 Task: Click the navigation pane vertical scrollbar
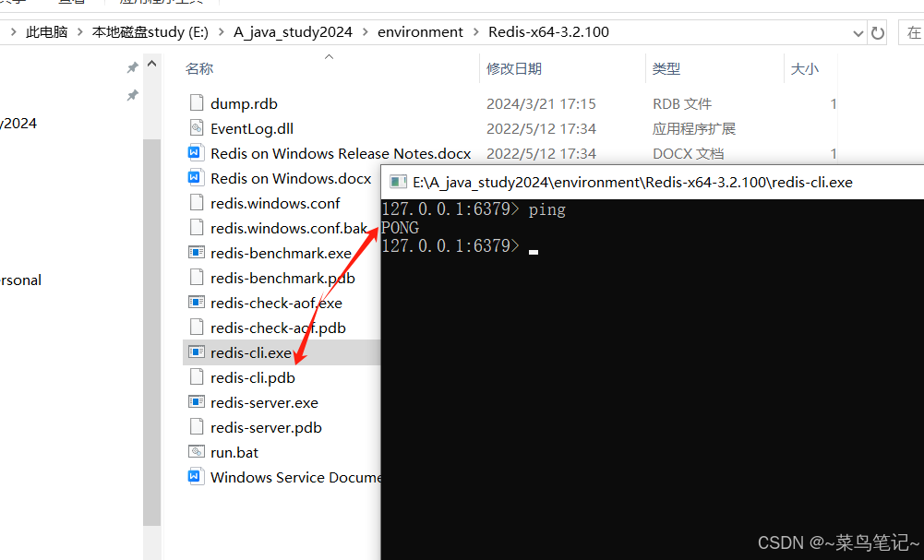[152, 333]
